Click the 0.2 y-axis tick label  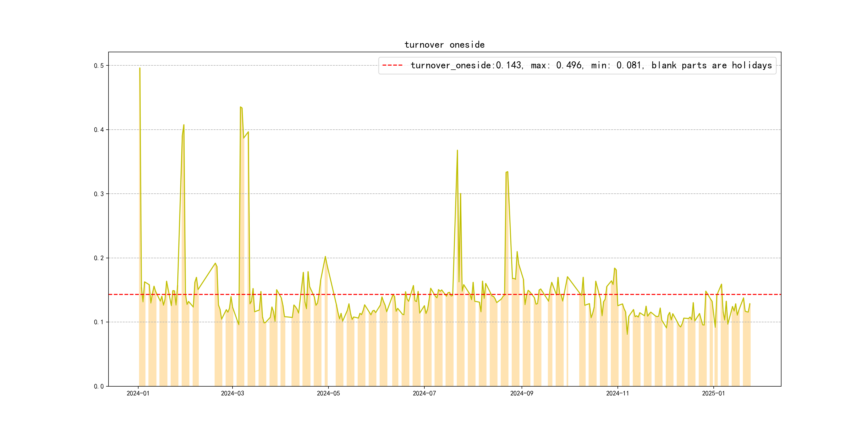point(99,258)
